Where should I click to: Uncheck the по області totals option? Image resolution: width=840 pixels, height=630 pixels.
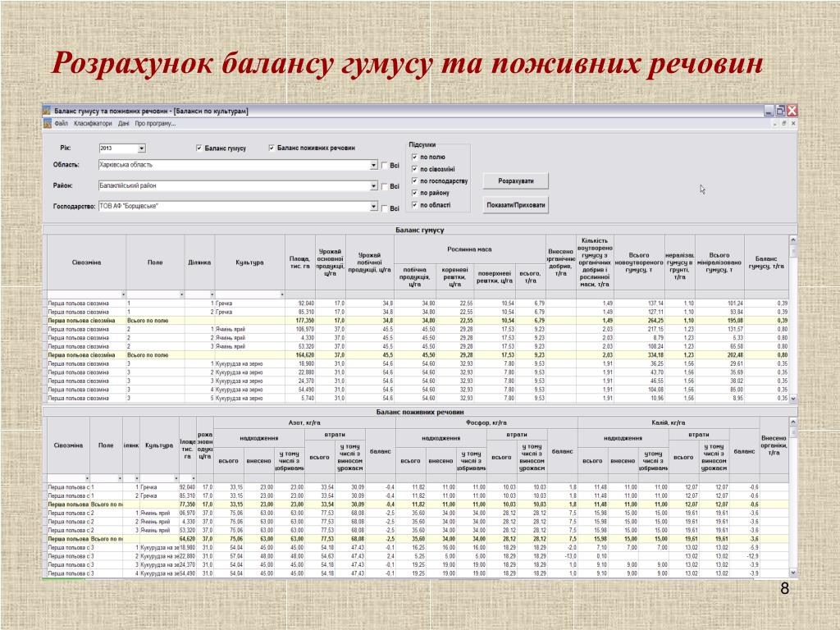click(x=414, y=204)
